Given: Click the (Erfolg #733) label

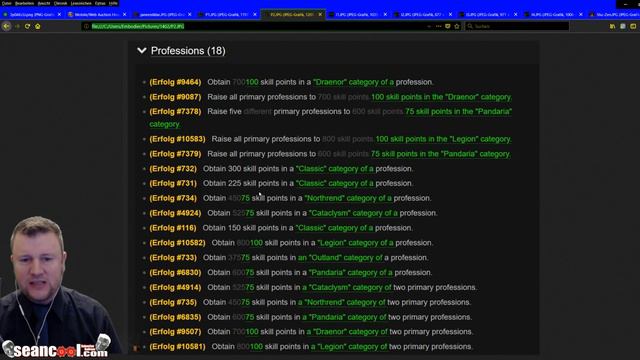Looking at the screenshot, I should click(173, 258).
